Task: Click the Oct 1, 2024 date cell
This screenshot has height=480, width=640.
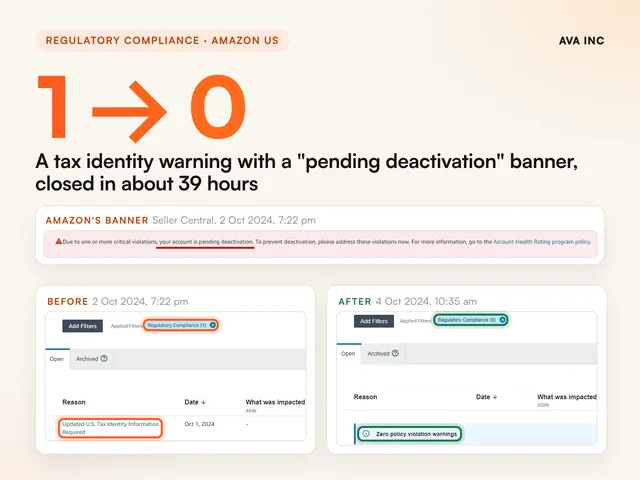Action: [199, 424]
